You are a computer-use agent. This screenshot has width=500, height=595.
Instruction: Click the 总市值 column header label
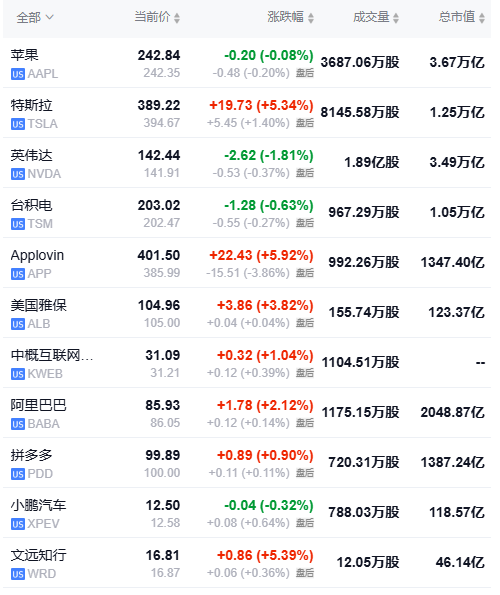point(457,17)
